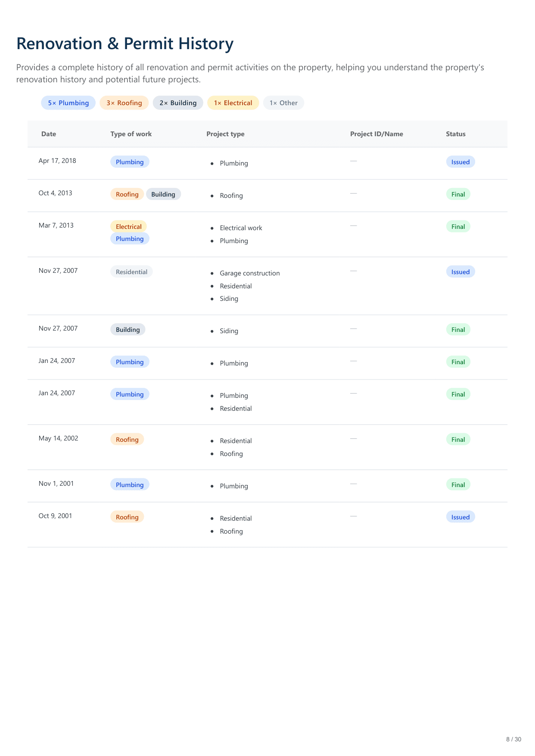Click the Electrical work project type item

coord(241,228)
